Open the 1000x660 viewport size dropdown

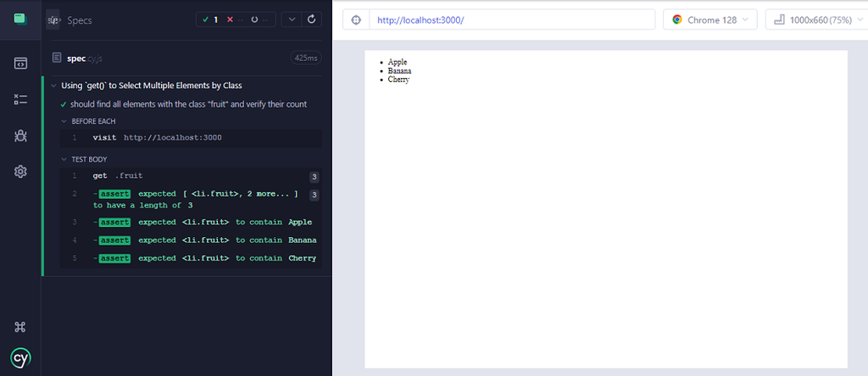click(x=816, y=20)
